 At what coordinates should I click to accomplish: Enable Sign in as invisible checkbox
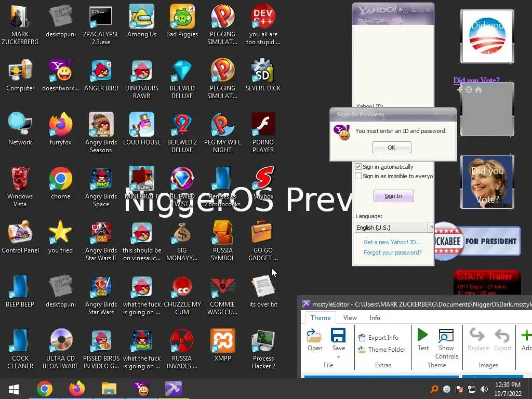point(358,176)
